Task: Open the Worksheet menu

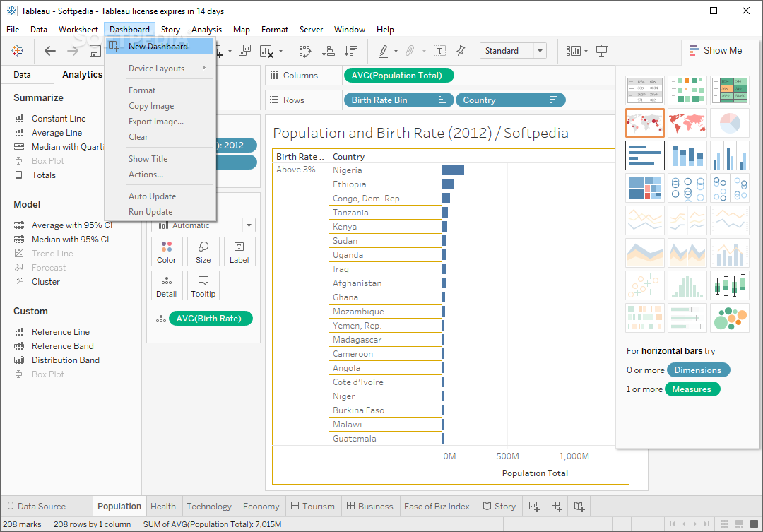Action: point(78,29)
